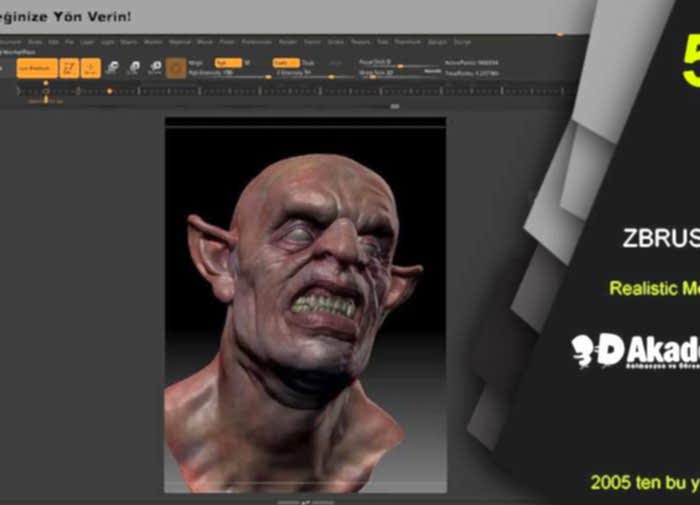Open the Marker menu
Image resolution: width=700 pixels, height=505 pixels.
[153, 42]
